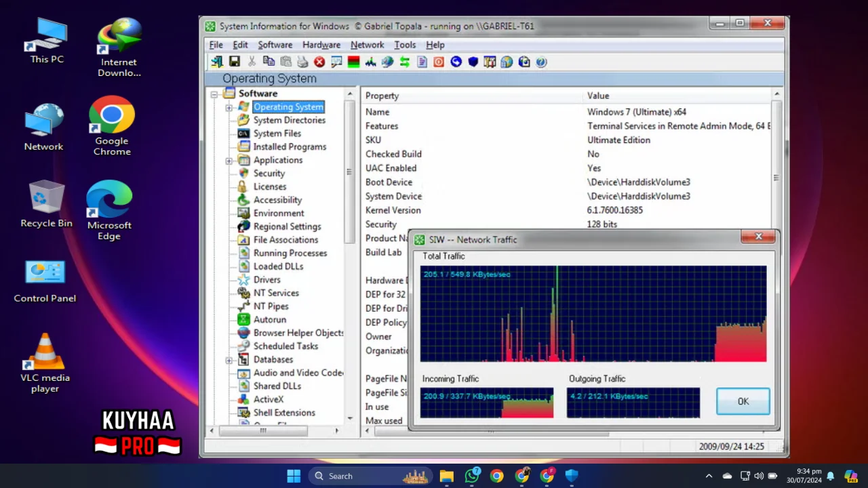Image resolution: width=868 pixels, height=488 pixels.
Task: Select Autorun in the Software tree
Action: 270,319
